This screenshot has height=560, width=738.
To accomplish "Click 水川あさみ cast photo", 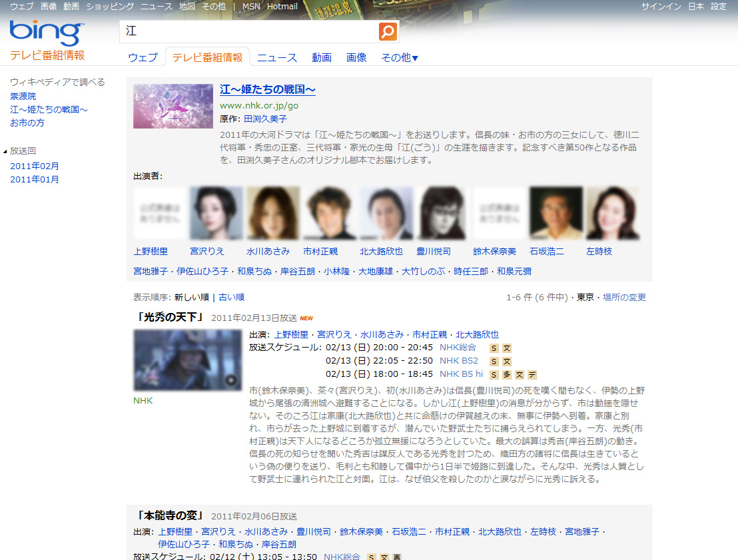I will coord(273,213).
